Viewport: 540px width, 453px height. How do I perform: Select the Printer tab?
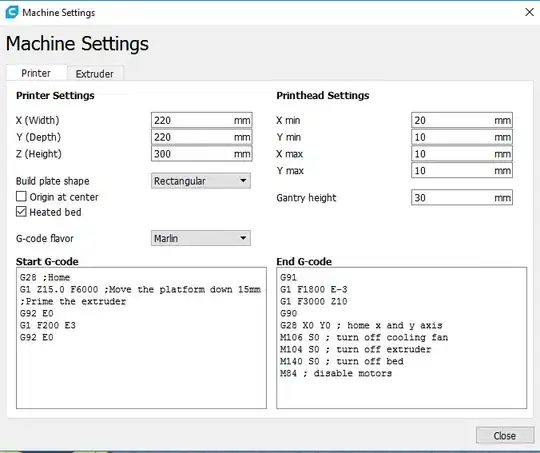pos(36,73)
